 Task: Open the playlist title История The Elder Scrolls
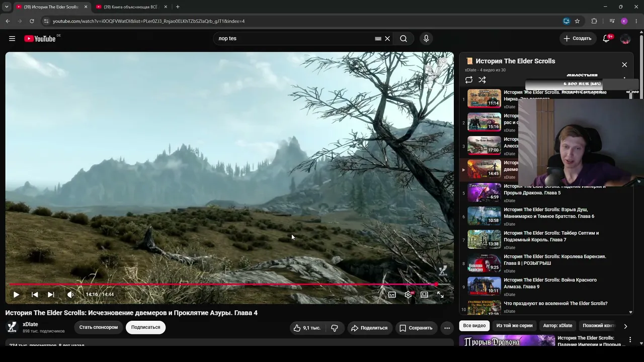click(x=515, y=61)
